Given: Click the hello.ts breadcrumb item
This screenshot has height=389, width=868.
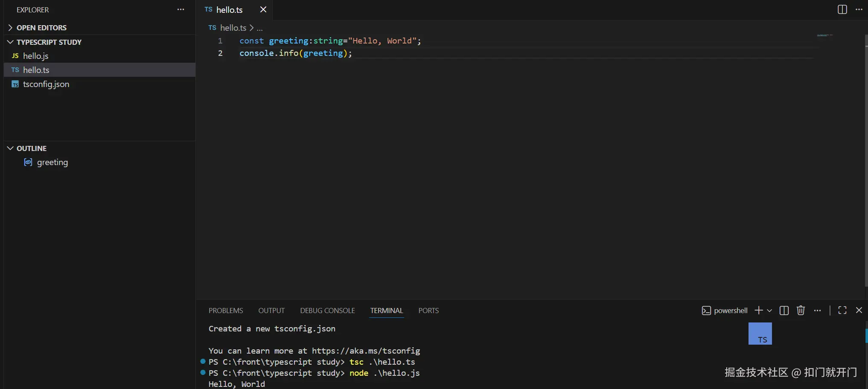Looking at the screenshot, I should [233, 28].
